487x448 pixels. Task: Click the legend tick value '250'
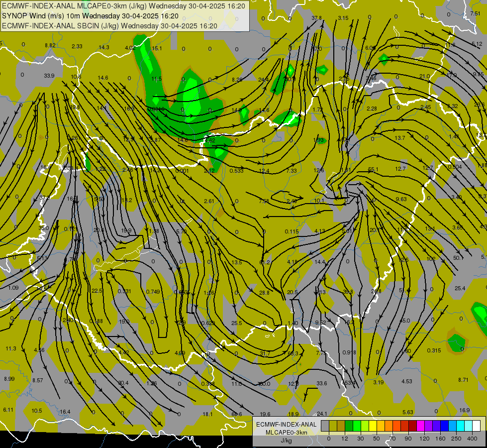[x=456, y=439]
